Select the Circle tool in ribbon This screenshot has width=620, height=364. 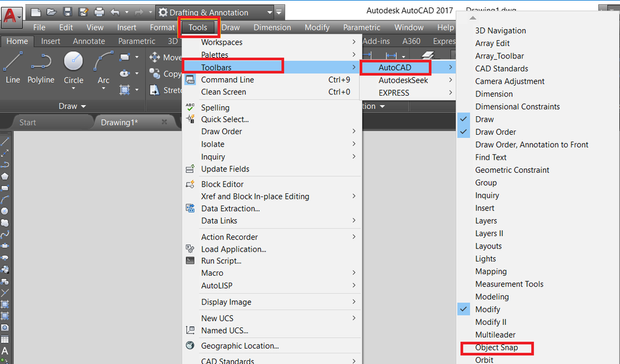pyautogui.click(x=73, y=66)
